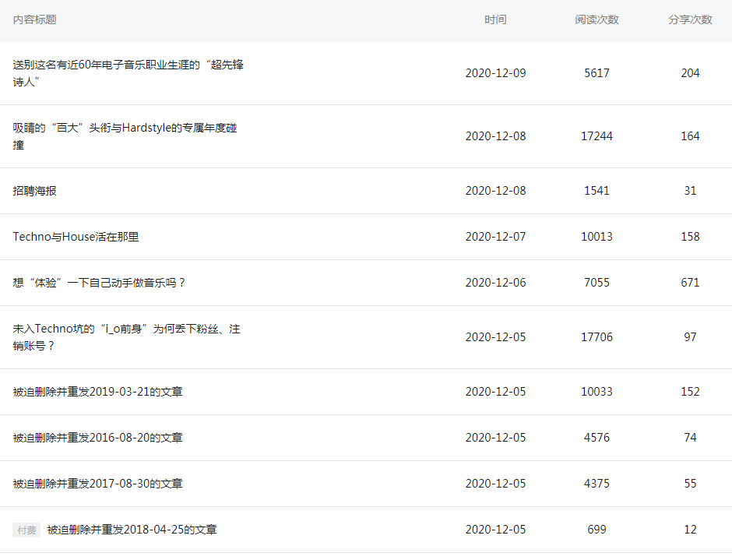The image size is (732, 560).
Task: Open the 想“体验”一下自己动手做音乐吗 article
Action: click(99, 283)
